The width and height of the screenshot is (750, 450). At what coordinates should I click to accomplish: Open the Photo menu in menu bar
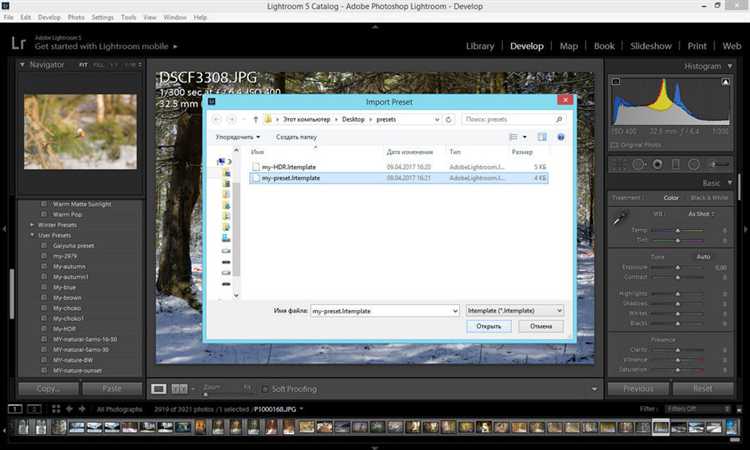[x=76, y=17]
